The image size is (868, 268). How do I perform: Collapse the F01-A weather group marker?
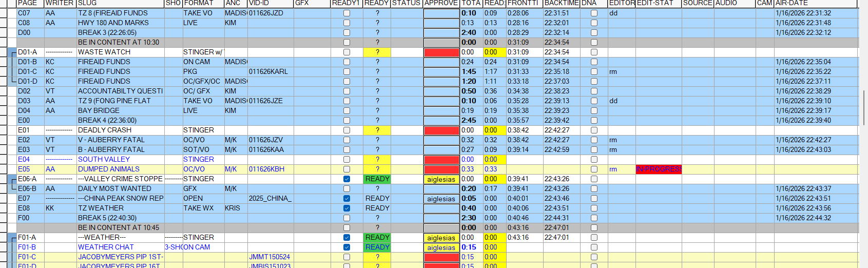tap(12, 238)
